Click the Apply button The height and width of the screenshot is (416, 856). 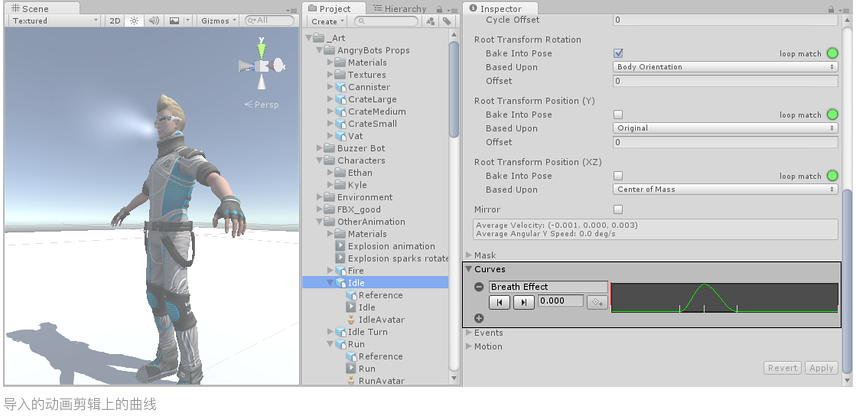821,368
